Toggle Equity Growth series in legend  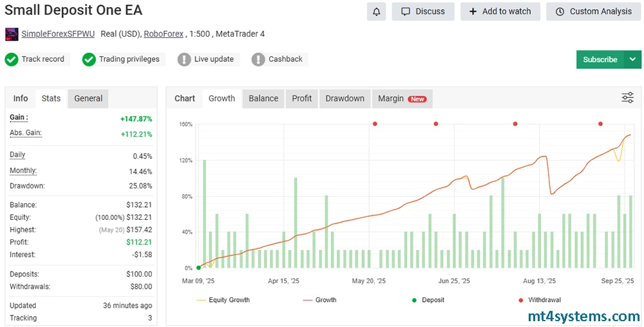[223, 300]
